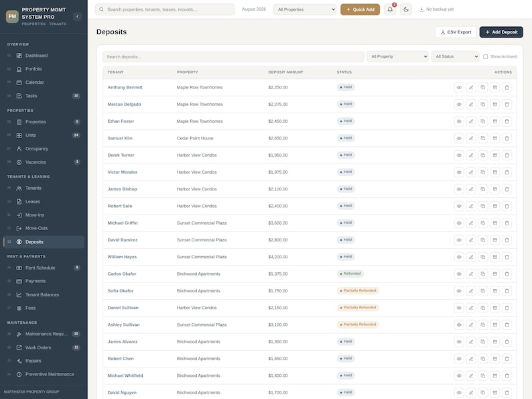Open Move-Outs page
This screenshot has height=399, width=532.
tap(44, 229)
